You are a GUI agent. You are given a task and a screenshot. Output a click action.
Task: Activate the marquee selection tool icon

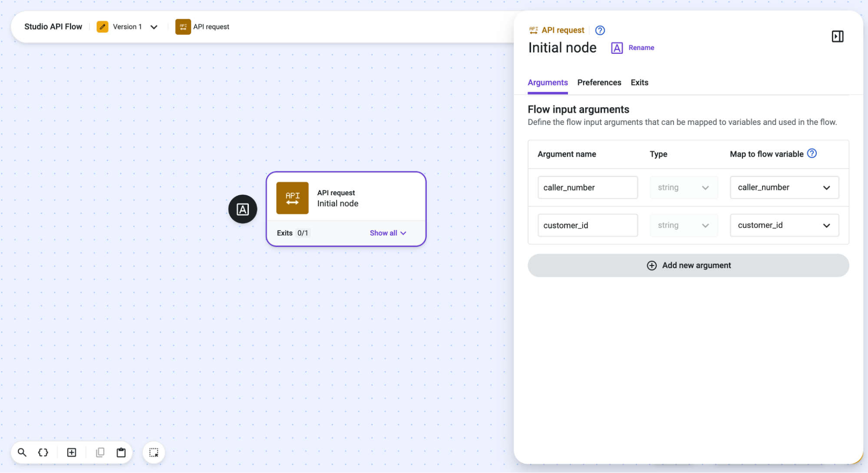154,453
